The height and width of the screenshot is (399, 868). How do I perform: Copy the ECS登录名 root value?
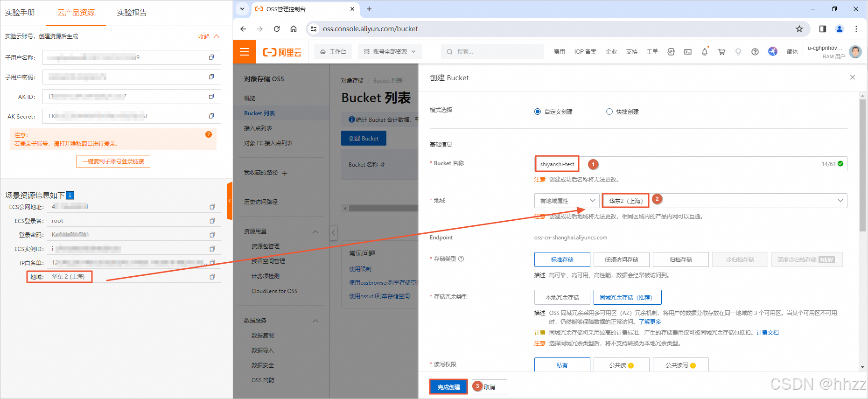212,221
